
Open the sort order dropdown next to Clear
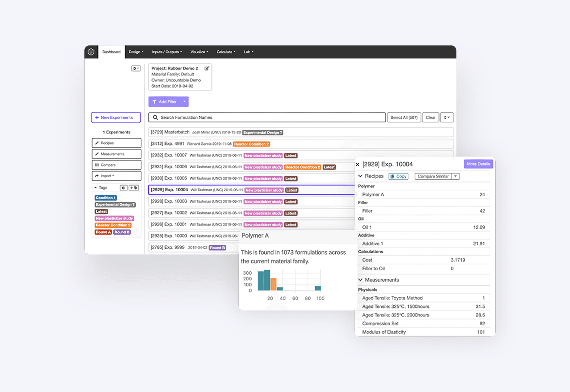click(447, 117)
